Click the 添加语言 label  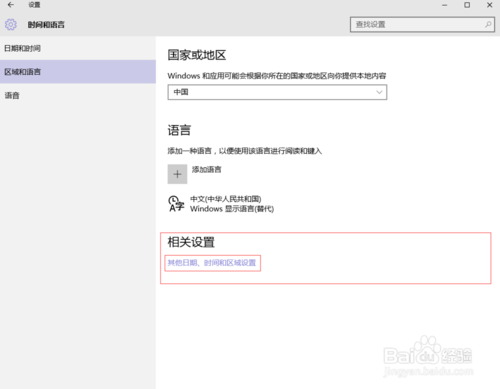(206, 169)
